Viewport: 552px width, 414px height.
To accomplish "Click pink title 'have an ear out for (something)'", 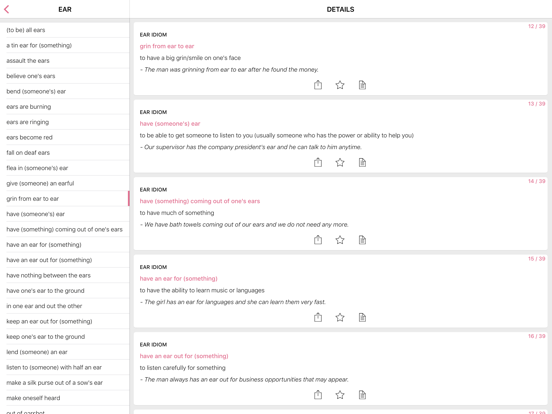I will [x=184, y=356].
